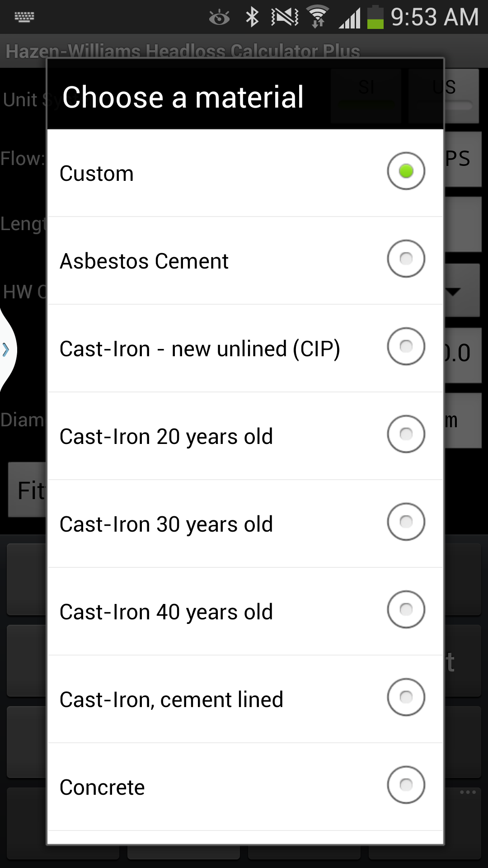The width and height of the screenshot is (488, 868).
Task: Tap the smart stay eye icon
Action: 219,18
